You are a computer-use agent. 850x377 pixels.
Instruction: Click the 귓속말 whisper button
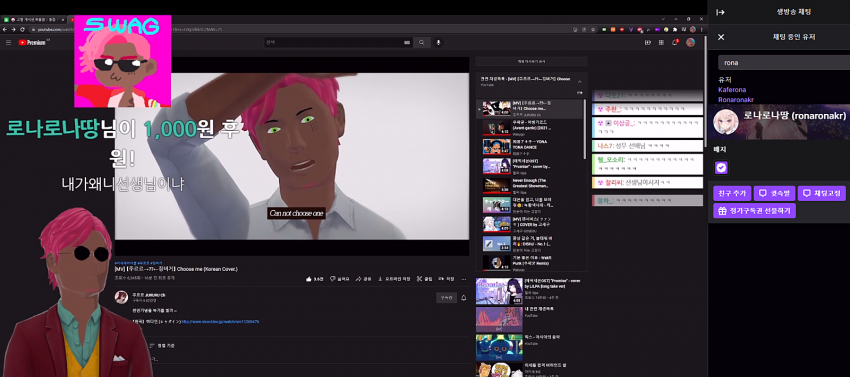point(774,193)
